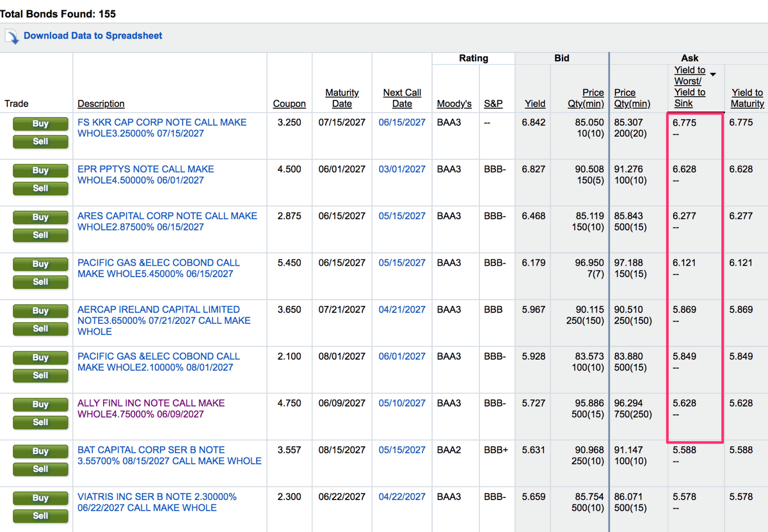Click call date 04/21/2027 for AERCAP
The height and width of the screenshot is (532, 768).
pyautogui.click(x=402, y=309)
